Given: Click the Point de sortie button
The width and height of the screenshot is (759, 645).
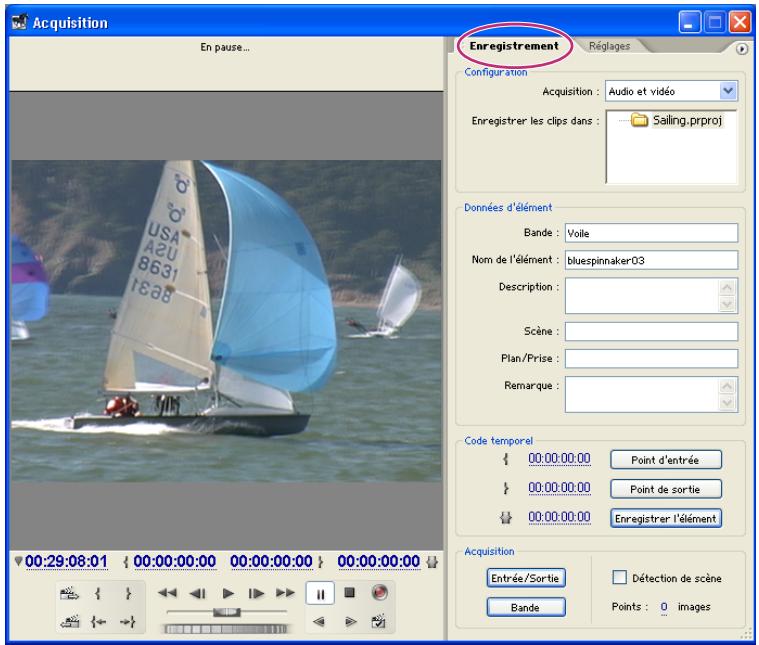Looking at the screenshot, I should tap(666, 489).
